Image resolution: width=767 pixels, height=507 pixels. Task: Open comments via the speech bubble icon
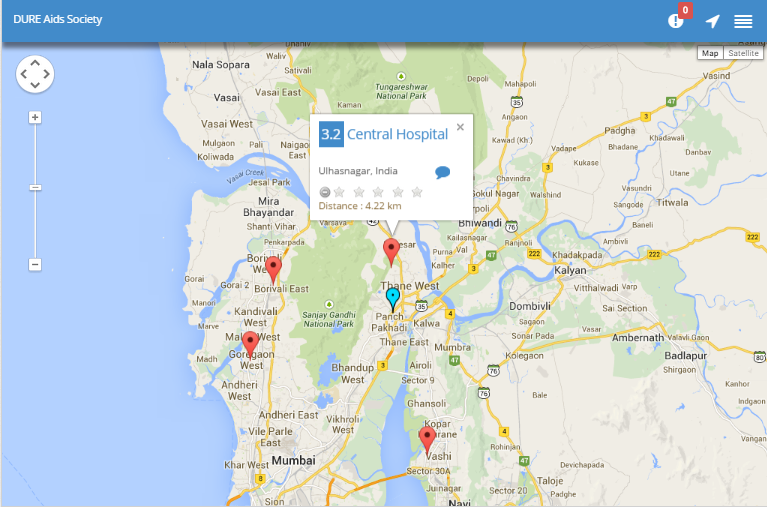pyautogui.click(x=442, y=172)
